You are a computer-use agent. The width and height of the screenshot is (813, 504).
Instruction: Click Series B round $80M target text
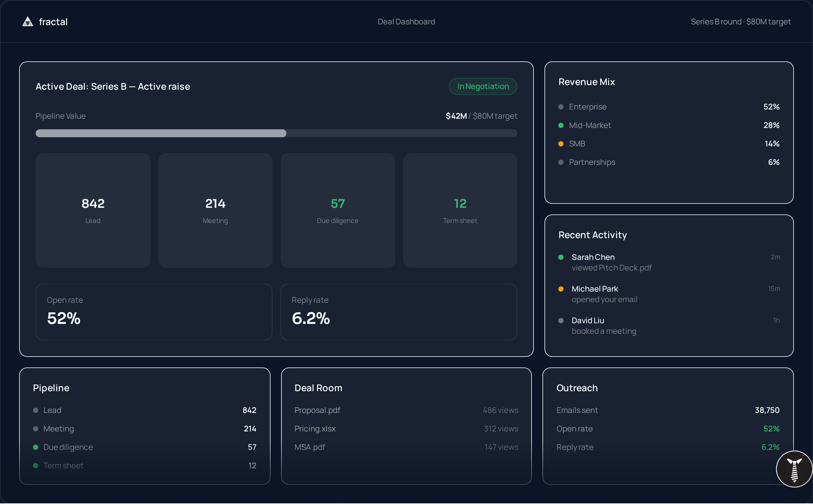tap(741, 22)
